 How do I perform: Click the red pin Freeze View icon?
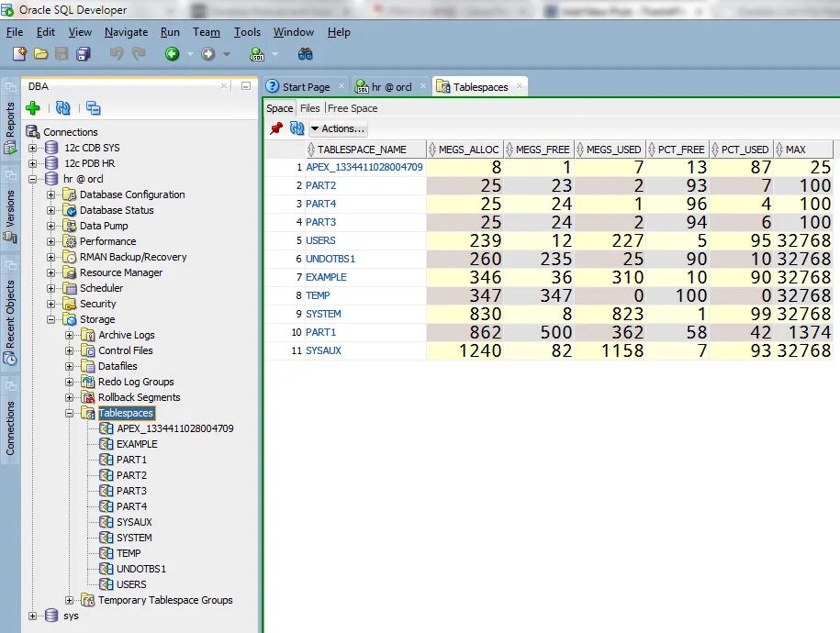tap(276, 128)
